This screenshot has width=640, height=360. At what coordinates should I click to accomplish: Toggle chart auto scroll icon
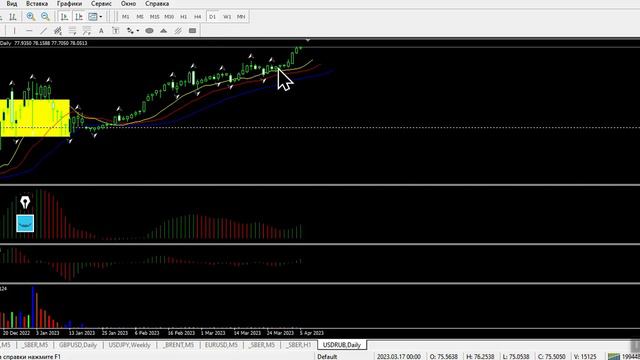(x=64, y=17)
